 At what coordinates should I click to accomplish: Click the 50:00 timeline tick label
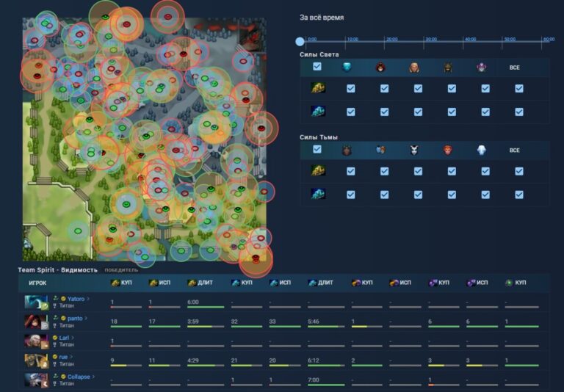(x=510, y=39)
